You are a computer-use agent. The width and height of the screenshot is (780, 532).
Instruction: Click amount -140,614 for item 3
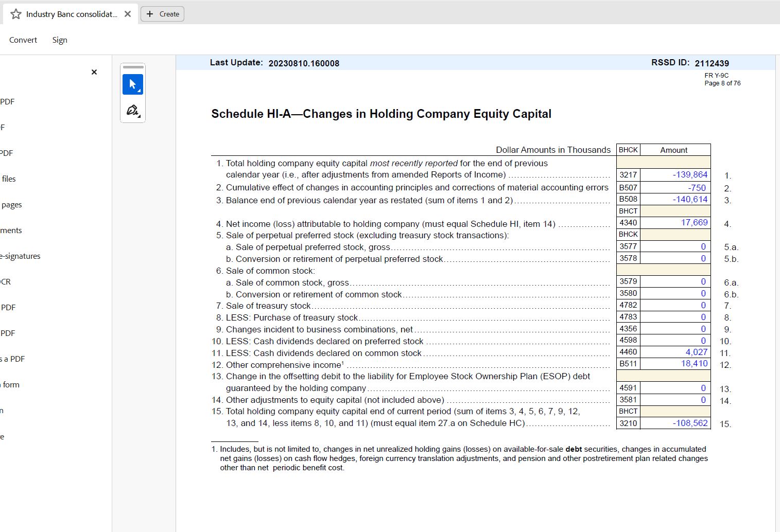pyautogui.click(x=675, y=199)
